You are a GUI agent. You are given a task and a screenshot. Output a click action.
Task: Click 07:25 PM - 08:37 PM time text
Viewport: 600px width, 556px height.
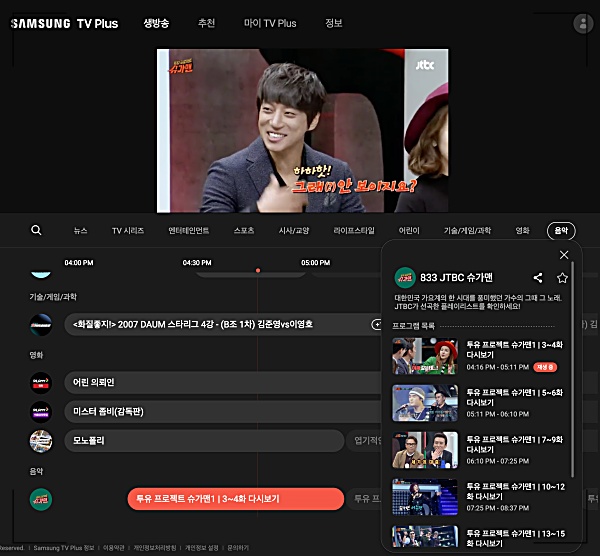pos(497,508)
